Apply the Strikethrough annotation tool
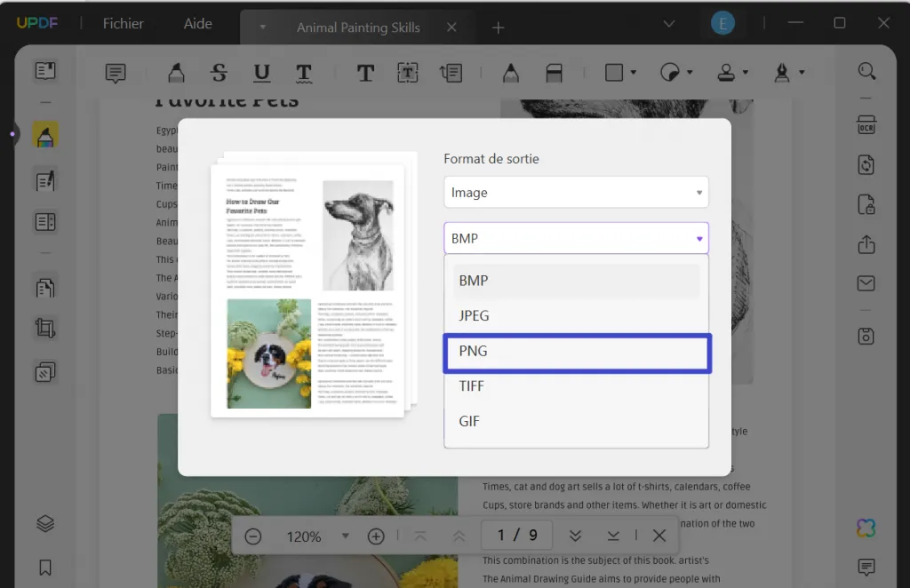The width and height of the screenshot is (910, 588). tap(220, 72)
